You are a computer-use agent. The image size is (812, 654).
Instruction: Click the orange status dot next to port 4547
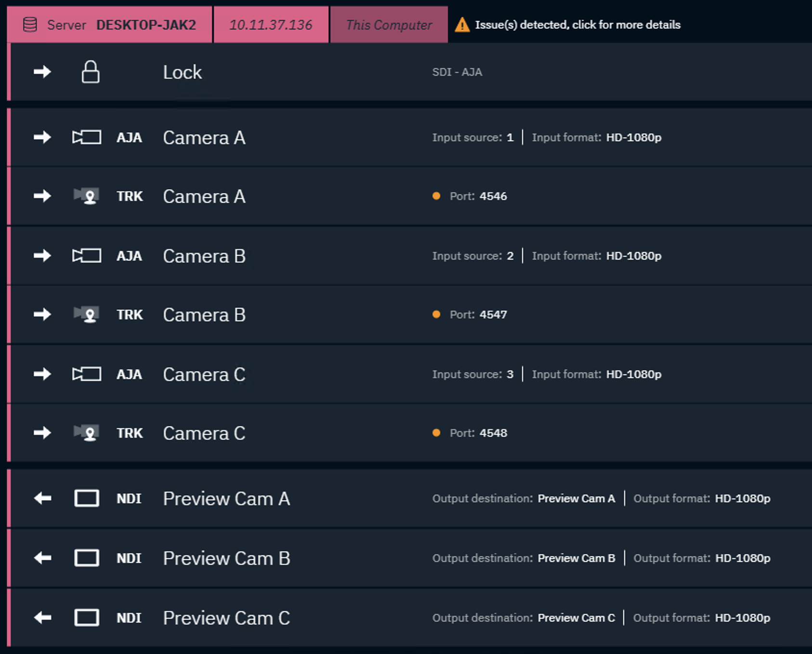(436, 314)
